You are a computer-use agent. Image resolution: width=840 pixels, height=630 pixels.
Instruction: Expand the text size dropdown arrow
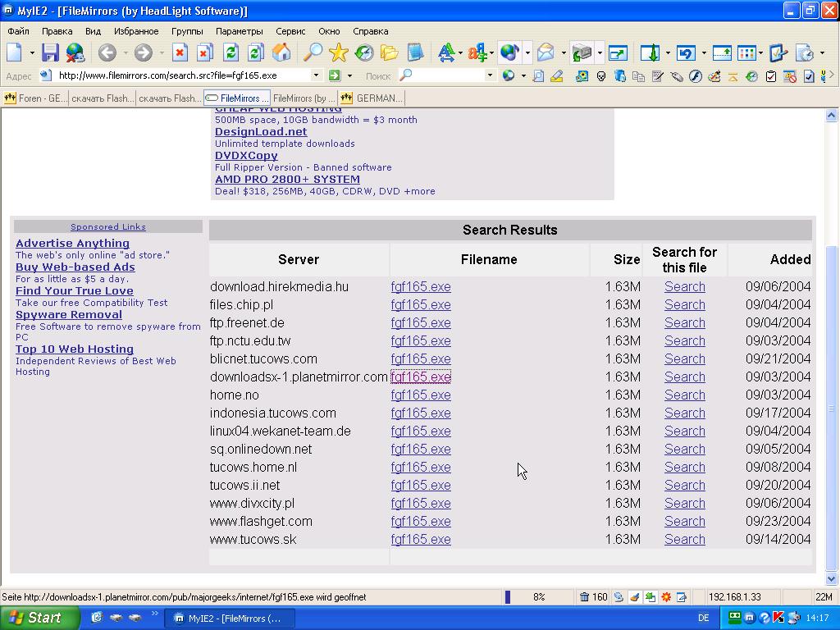[x=460, y=53]
